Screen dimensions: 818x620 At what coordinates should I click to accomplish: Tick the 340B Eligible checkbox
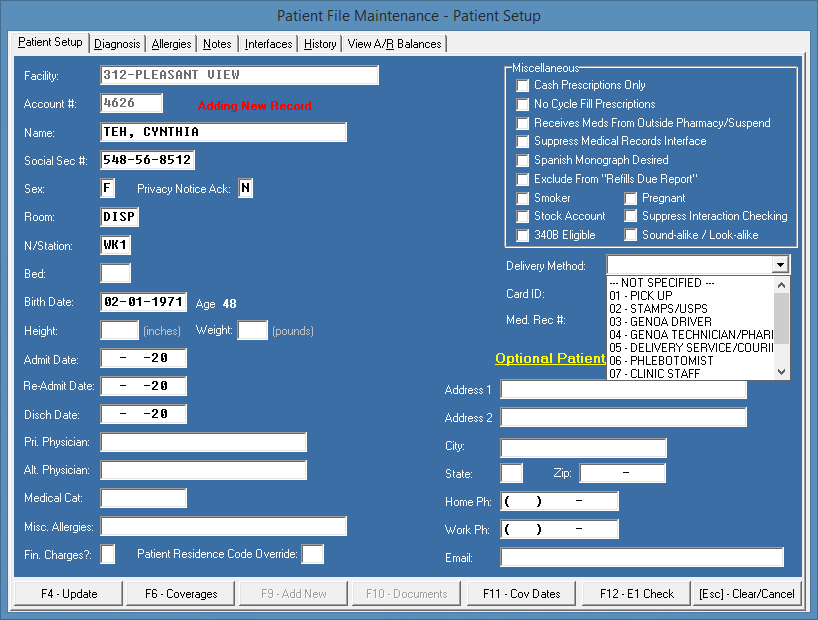(523, 235)
